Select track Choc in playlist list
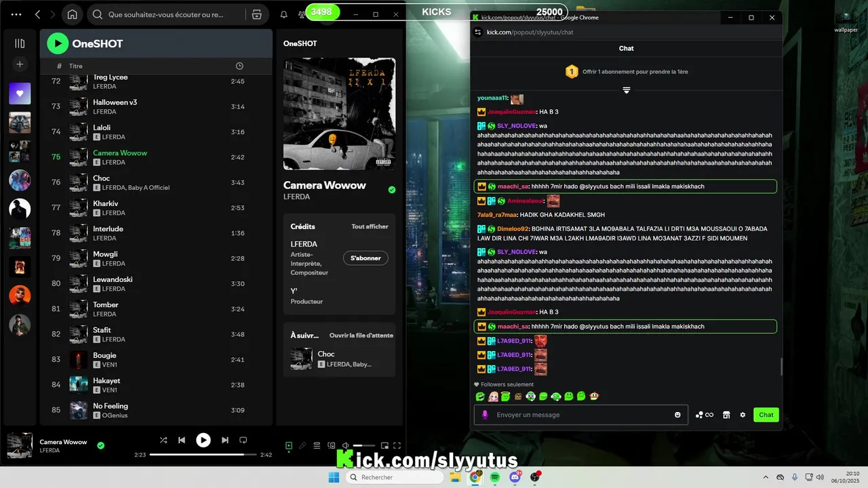This screenshot has height=488, width=868. point(156,182)
